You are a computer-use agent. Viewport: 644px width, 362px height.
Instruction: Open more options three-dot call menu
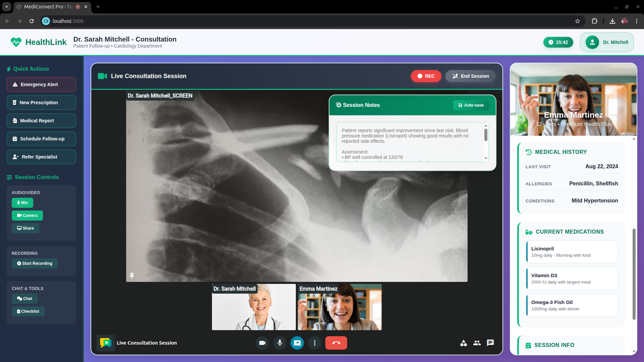315,343
